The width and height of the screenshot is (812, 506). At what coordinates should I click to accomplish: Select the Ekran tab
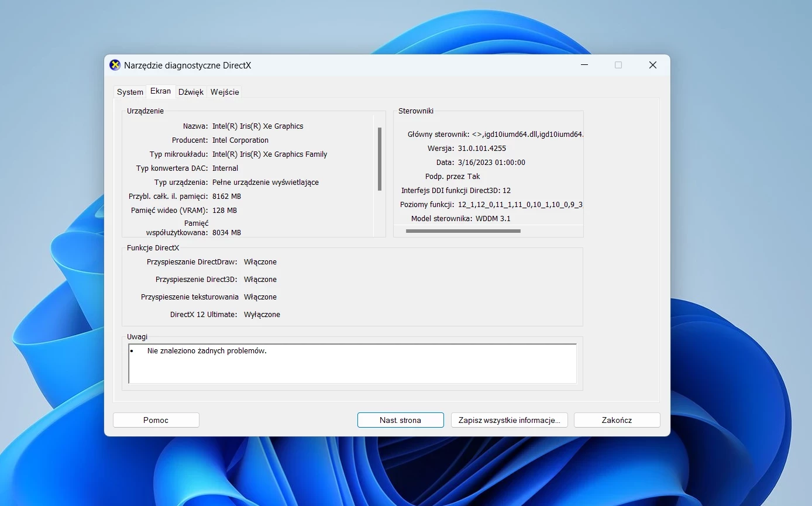[x=161, y=91]
